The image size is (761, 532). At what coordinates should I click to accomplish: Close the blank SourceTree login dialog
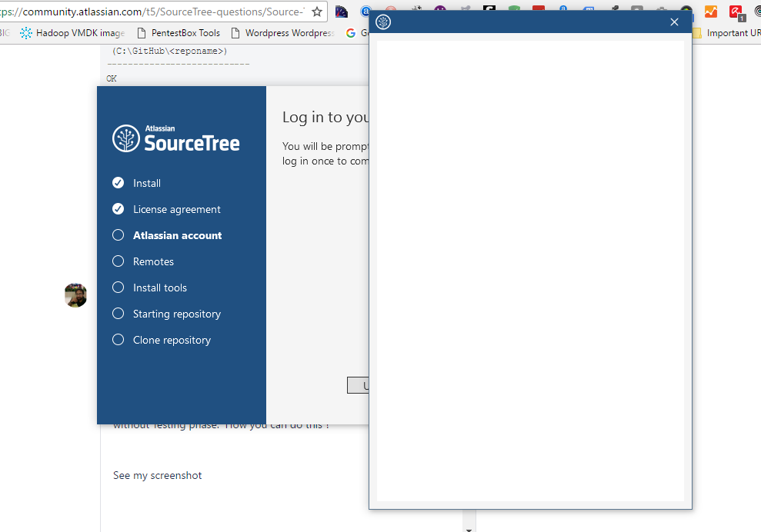coord(674,22)
